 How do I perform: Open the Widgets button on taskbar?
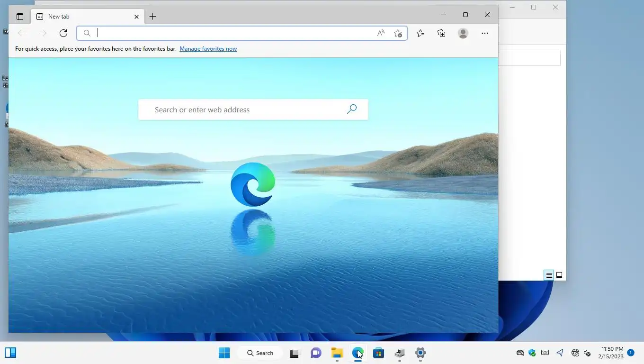(10, 353)
